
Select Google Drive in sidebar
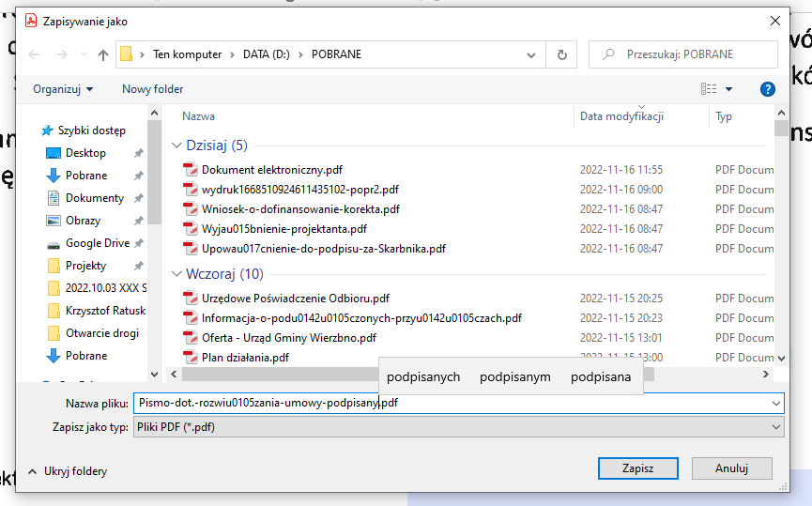point(97,243)
